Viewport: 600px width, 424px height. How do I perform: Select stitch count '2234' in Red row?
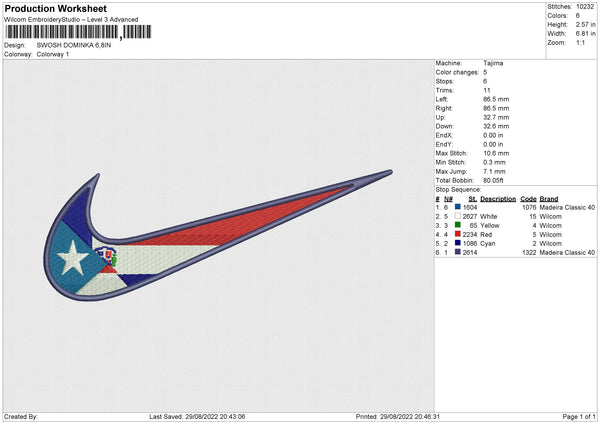pos(470,235)
